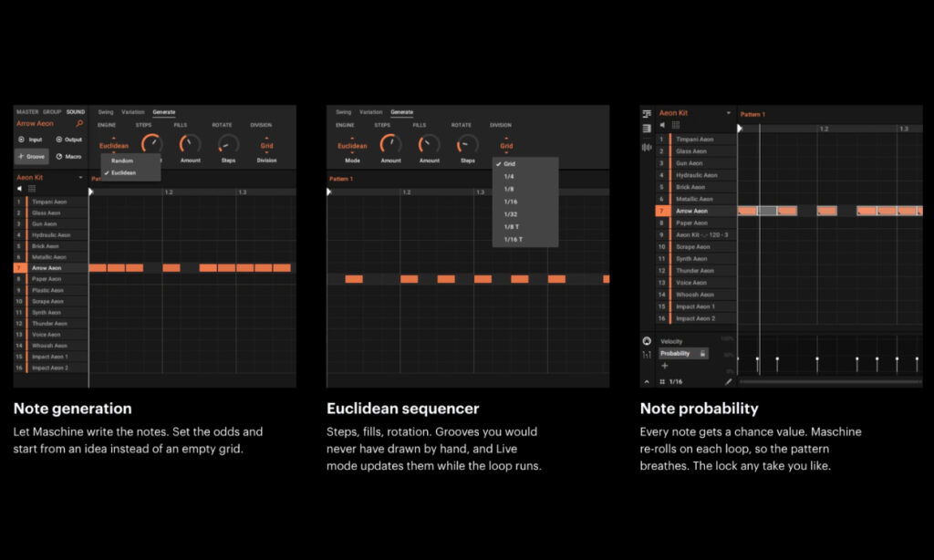Choose 1/16 in the division menu
934x560 pixels.
525,202
